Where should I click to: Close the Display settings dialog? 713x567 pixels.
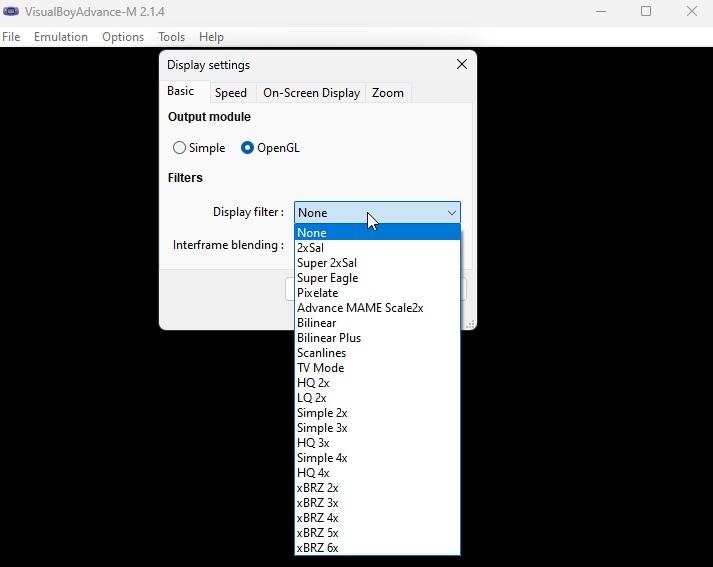click(462, 65)
